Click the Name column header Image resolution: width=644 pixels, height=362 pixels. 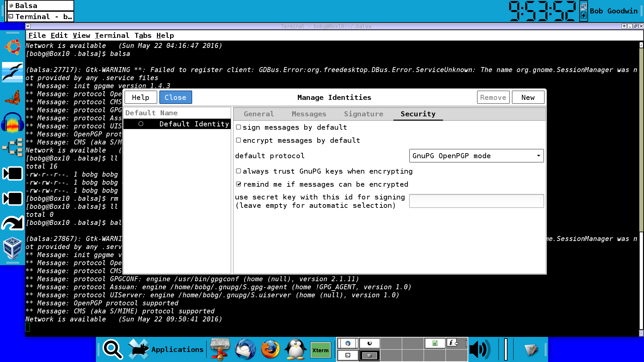169,113
